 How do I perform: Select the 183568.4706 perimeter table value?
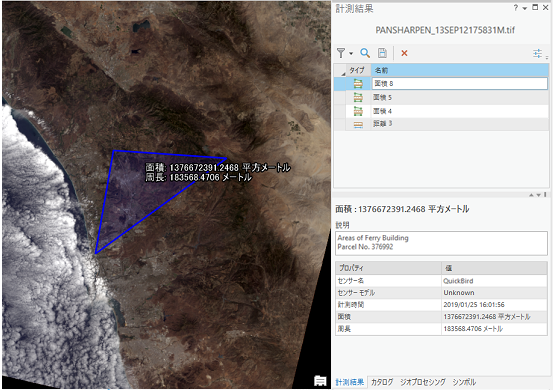[x=473, y=329]
